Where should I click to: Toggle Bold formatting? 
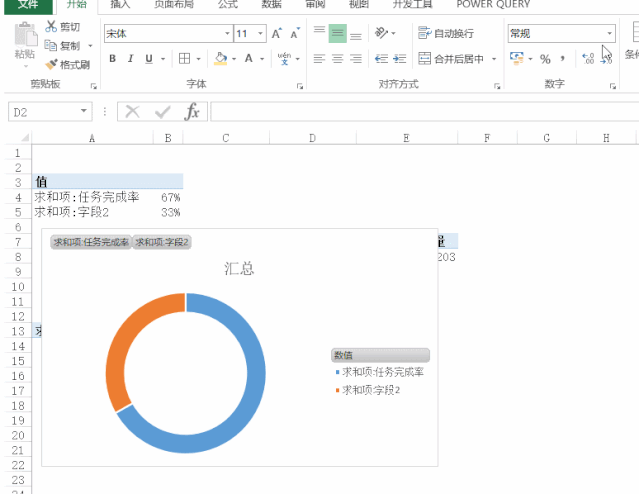[x=112, y=59]
